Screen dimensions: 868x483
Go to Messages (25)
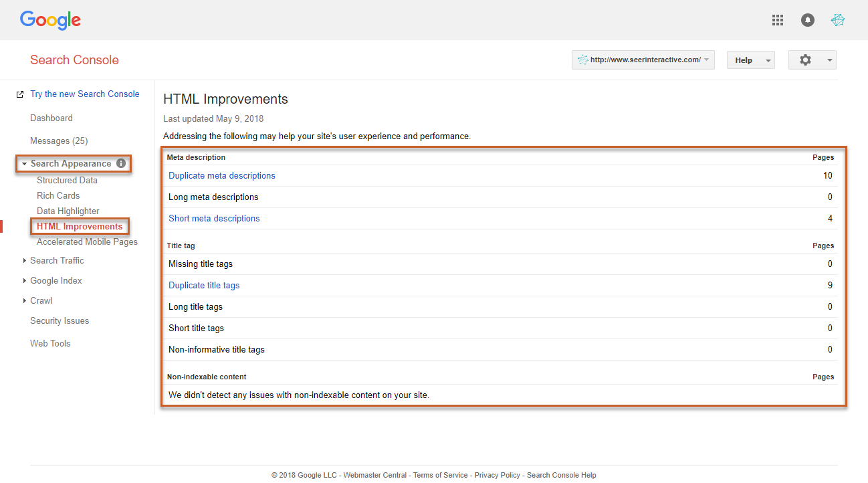[59, 140]
